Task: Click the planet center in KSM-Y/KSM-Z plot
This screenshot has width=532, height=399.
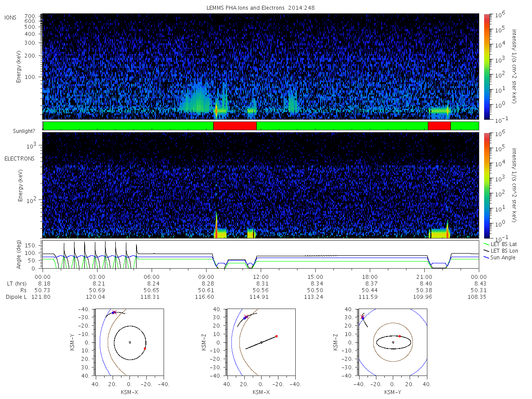Action: (393, 342)
